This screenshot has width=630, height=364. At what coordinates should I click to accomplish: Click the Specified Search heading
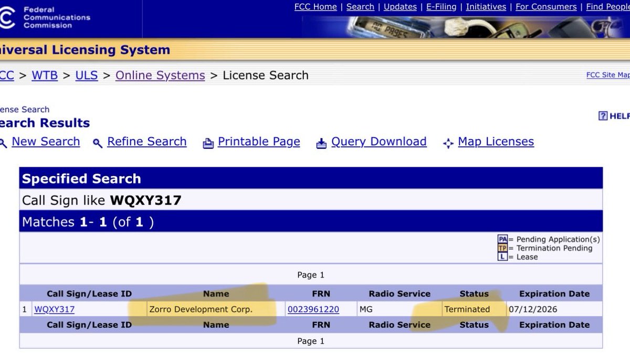click(x=81, y=179)
